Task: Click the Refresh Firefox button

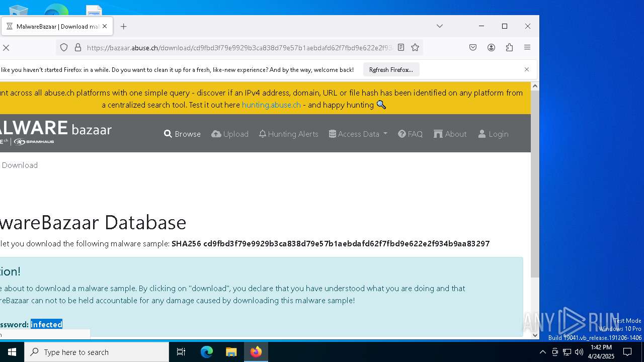Action: [x=391, y=69]
